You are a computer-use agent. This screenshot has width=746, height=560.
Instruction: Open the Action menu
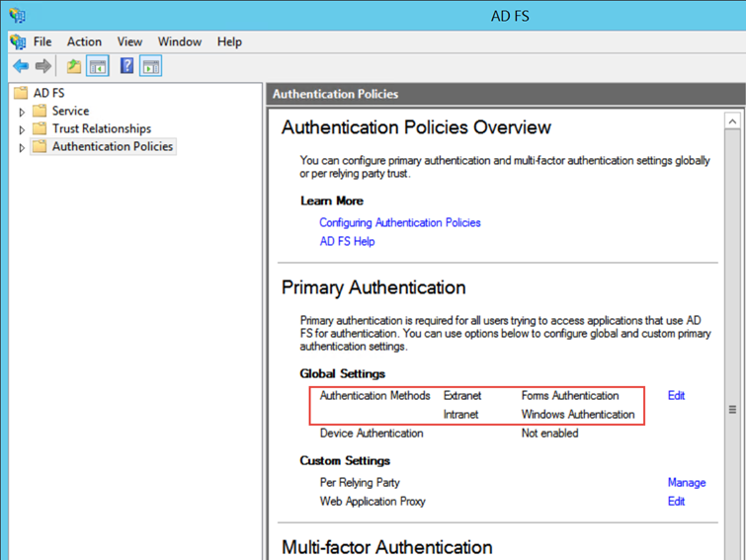pyautogui.click(x=84, y=41)
